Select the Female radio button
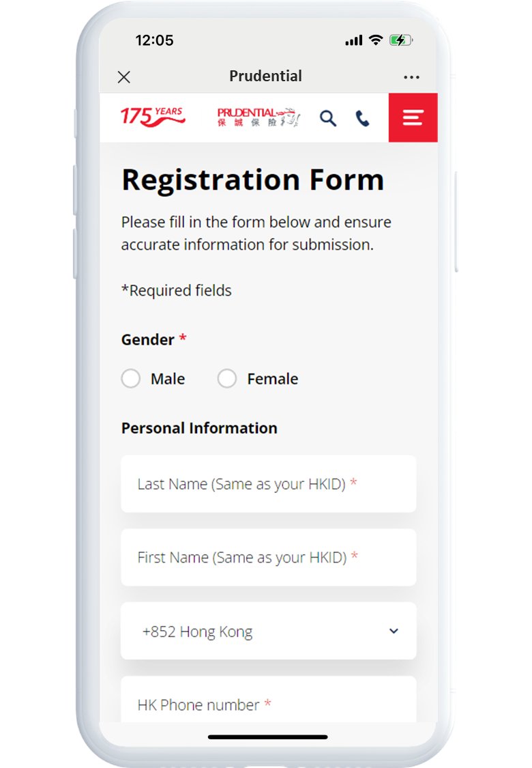The height and width of the screenshot is (768, 532). coord(227,379)
